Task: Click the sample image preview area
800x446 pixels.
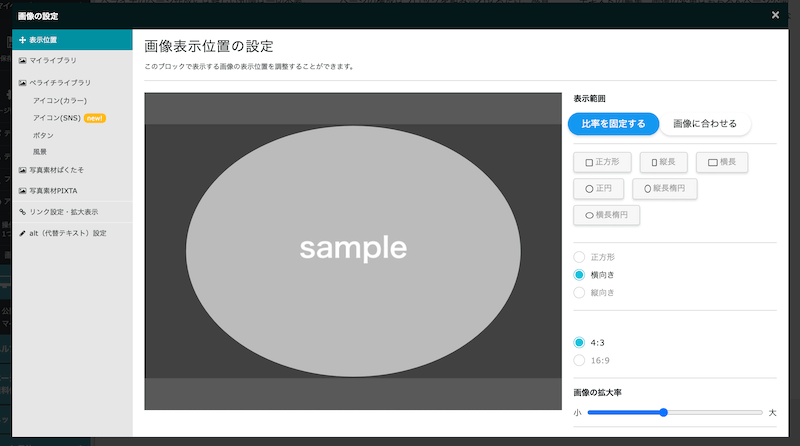Action: (x=353, y=250)
